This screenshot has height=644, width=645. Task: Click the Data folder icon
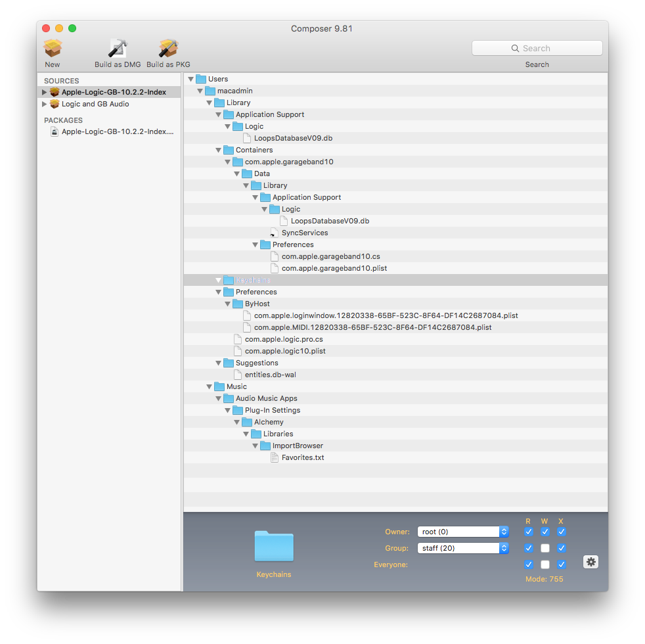tap(247, 174)
